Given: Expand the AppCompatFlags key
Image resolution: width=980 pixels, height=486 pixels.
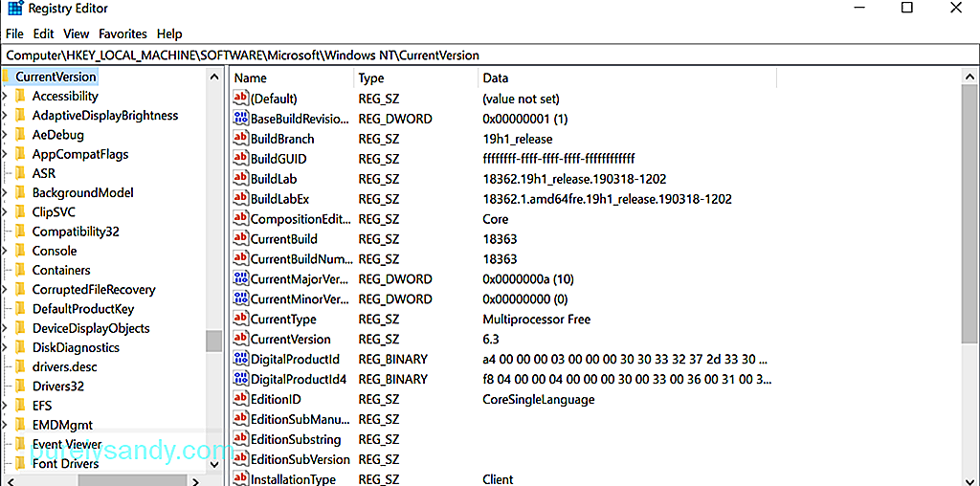Looking at the screenshot, I should (x=5, y=154).
